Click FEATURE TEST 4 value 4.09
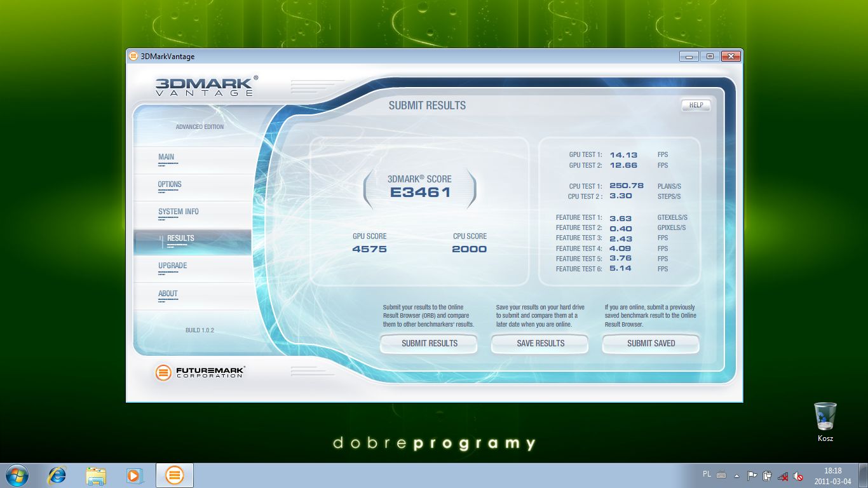 (x=620, y=248)
